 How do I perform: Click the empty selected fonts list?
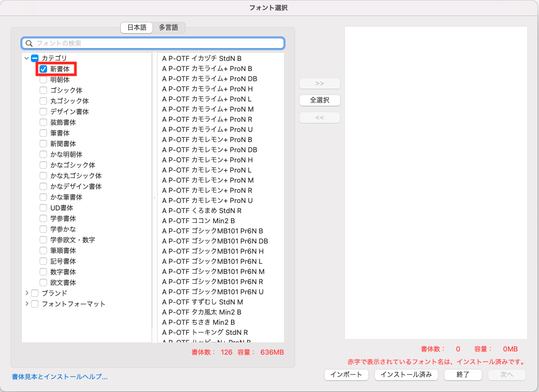436,183
